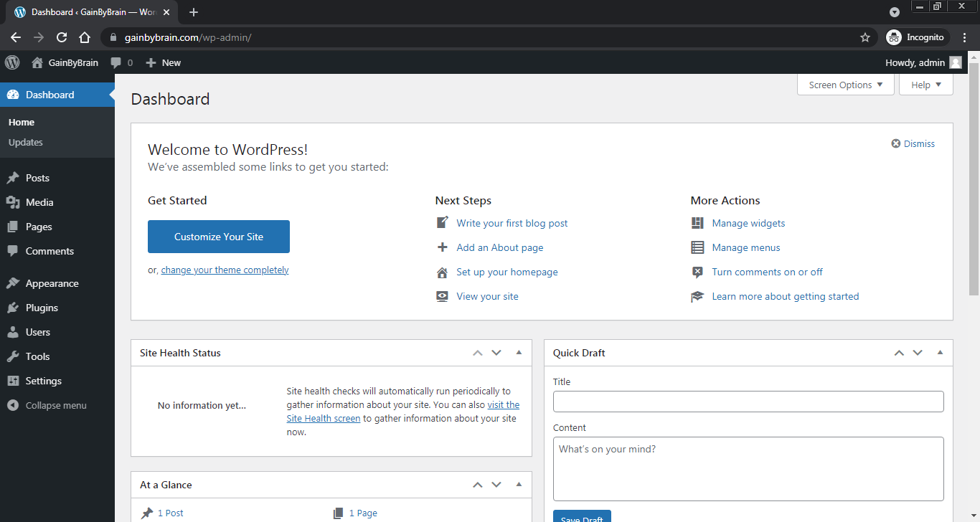Click the Customize Your Site button
The height and width of the screenshot is (522, 980).
click(x=219, y=237)
